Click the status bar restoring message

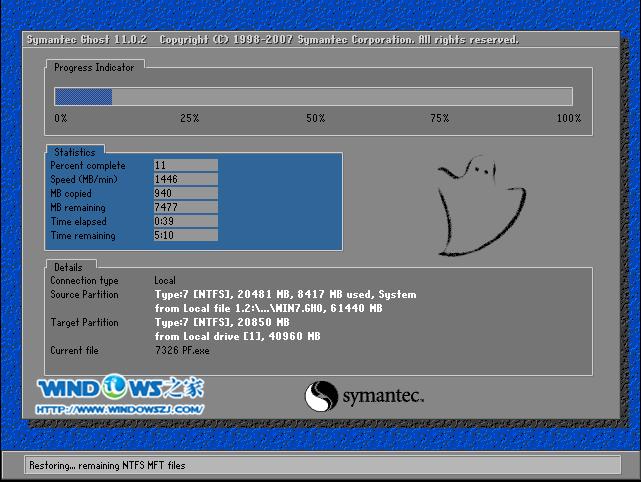[108, 466]
